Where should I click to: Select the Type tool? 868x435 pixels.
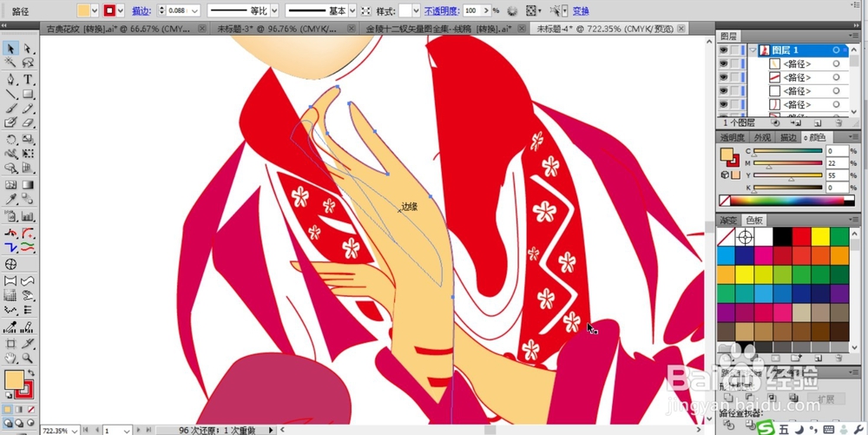click(x=28, y=79)
